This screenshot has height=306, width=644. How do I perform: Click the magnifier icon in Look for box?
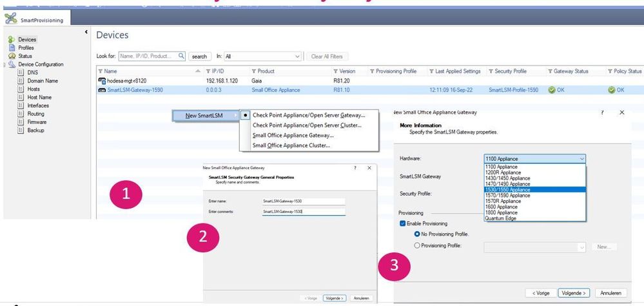[x=181, y=56]
